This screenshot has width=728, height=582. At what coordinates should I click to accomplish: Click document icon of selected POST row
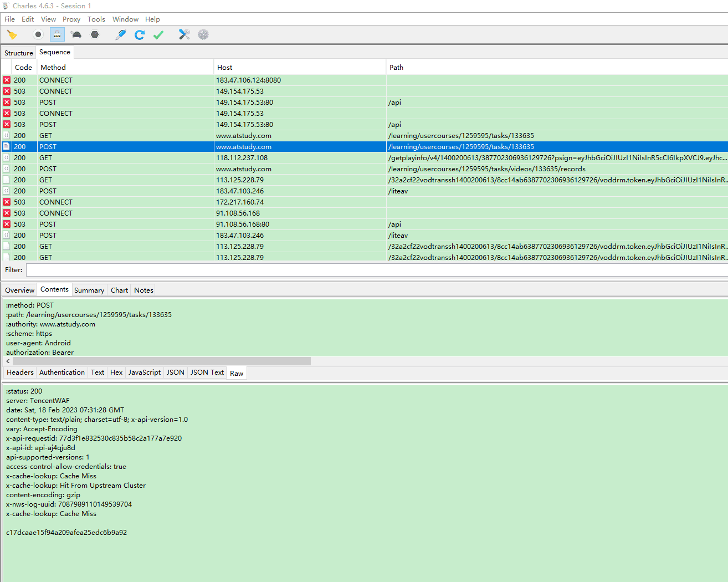(7, 146)
